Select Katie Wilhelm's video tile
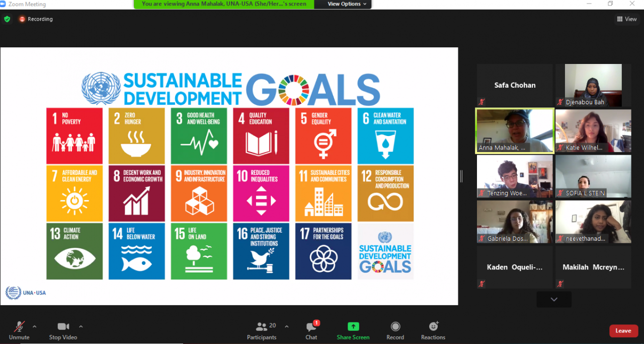This screenshot has width=644, height=344. [x=593, y=131]
